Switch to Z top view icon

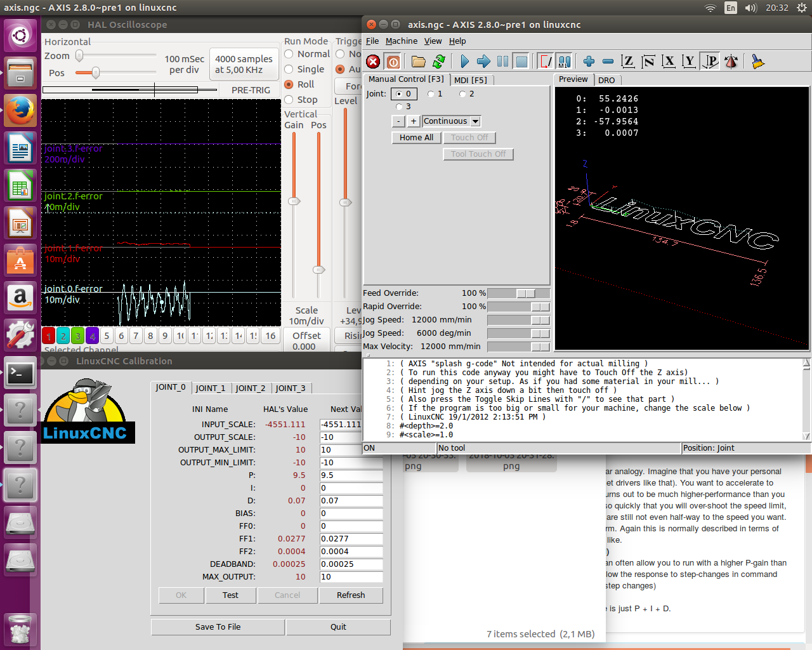628,62
